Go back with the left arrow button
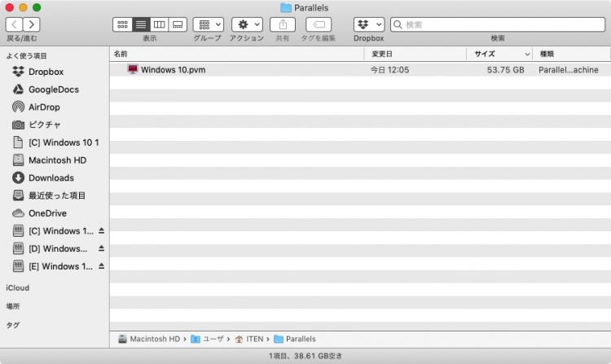Viewport: 611px width, 364px height. pos(14,24)
